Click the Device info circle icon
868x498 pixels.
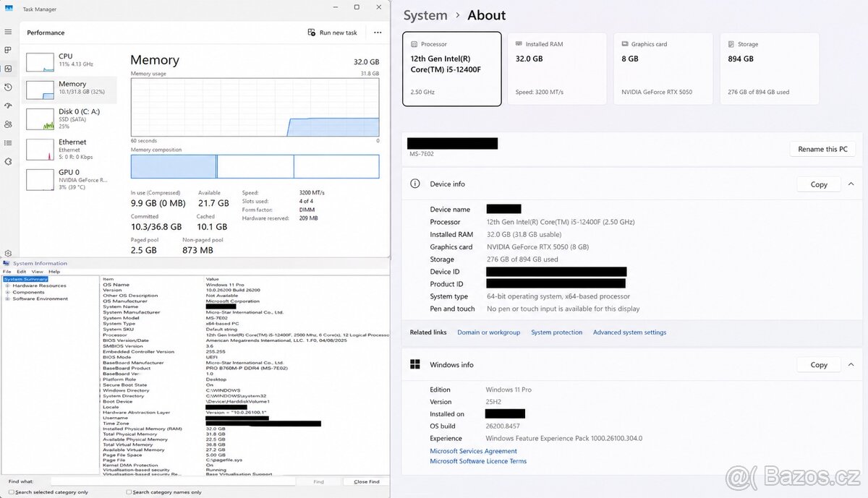pyautogui.click(x=414, y=184)
